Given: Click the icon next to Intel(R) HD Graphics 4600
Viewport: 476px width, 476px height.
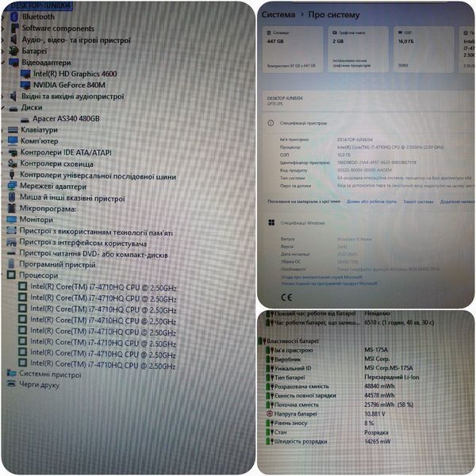Looking at the screenshot, I should (25, 74).
